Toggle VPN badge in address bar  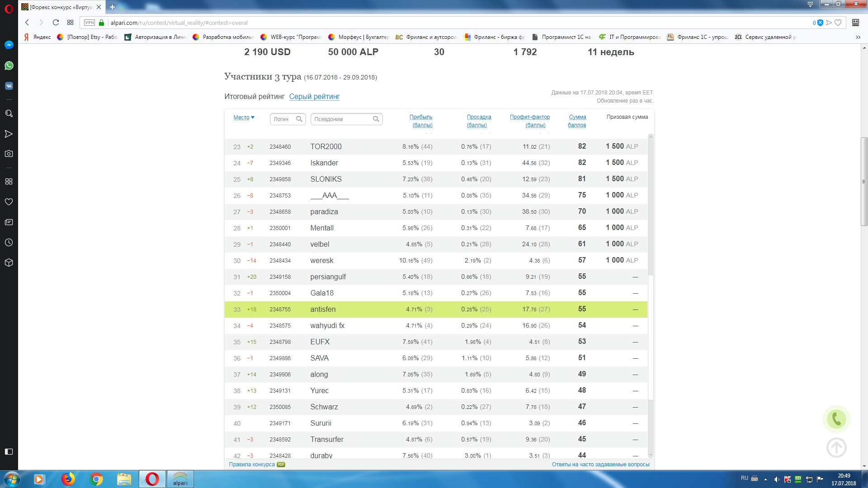click(x=90, y=23)
